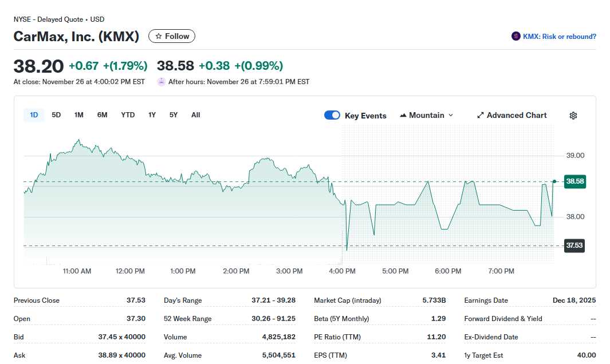
Task: Click the Advanced Chart expand icon
Action: [481, 116]
